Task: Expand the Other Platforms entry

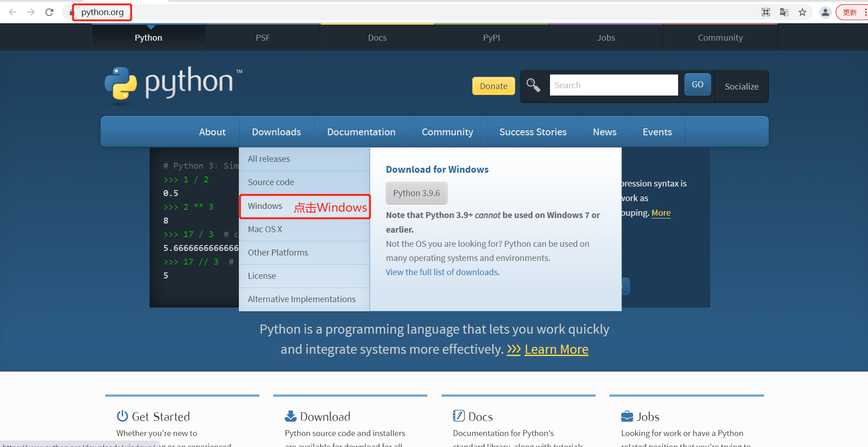Action: tap(278, 252)
